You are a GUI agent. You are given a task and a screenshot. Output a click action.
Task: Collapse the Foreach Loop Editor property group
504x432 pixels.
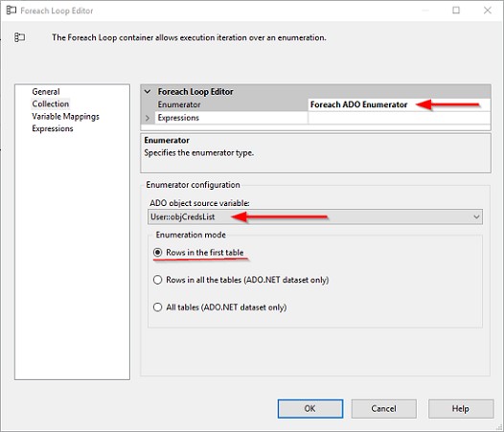point(148,92)
